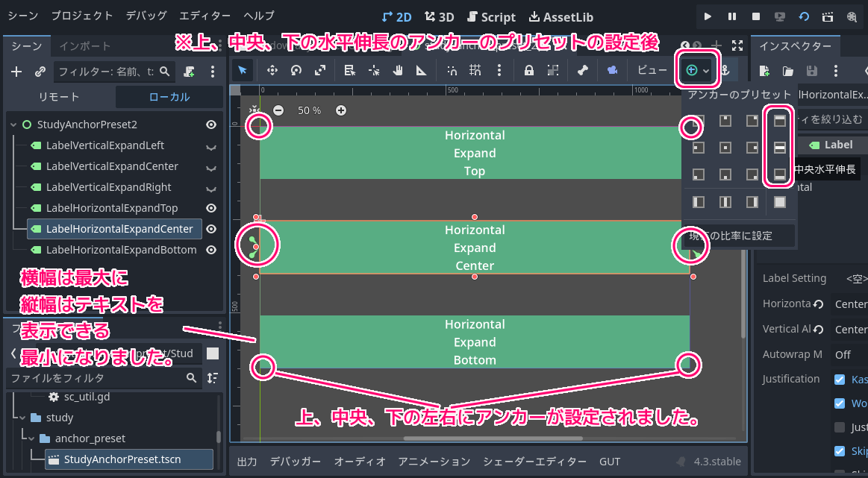Click the add new node plus icon

pos(16,72)
